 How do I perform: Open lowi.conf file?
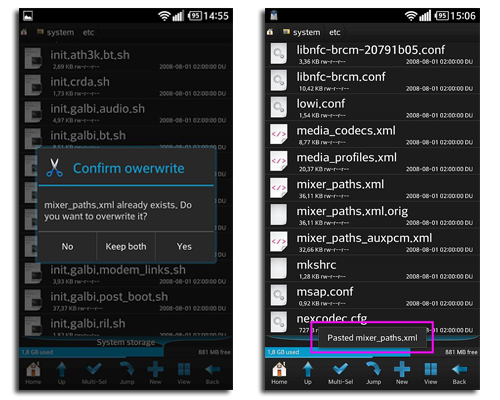click(372, 108)
